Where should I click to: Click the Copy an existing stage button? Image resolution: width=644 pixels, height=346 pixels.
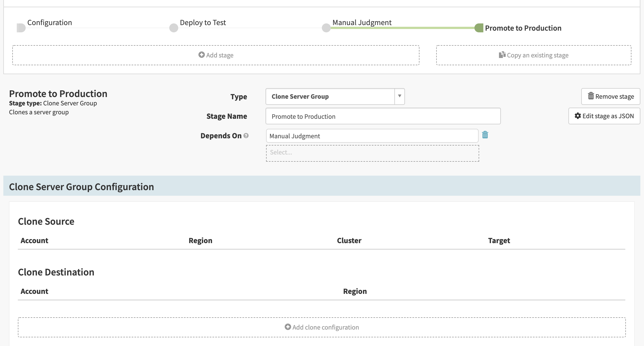point(534,55)
